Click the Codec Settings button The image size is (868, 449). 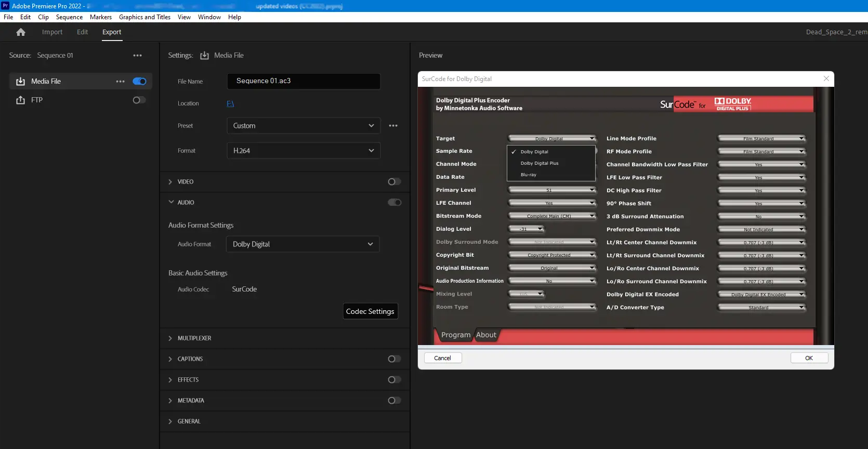point(370,311)
